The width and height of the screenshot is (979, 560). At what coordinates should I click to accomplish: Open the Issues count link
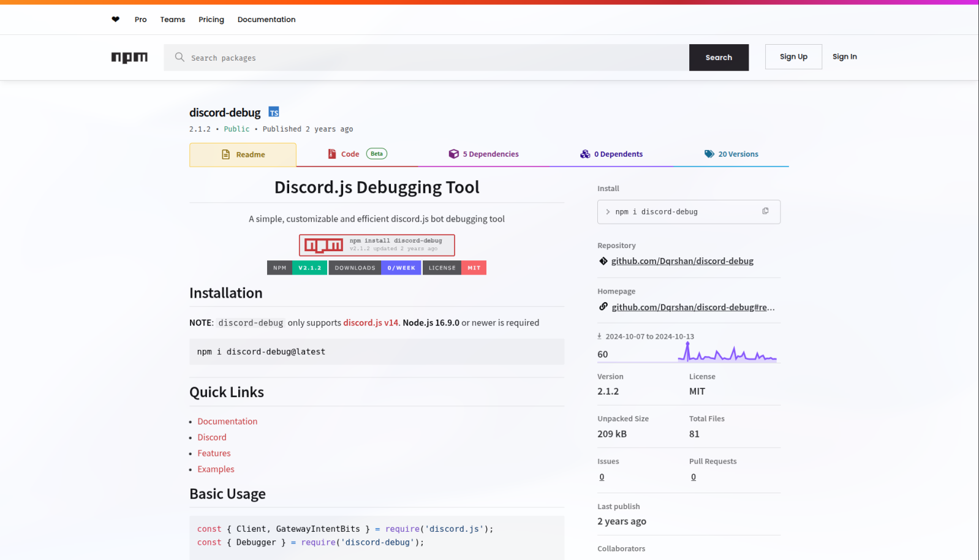point(602,477)
